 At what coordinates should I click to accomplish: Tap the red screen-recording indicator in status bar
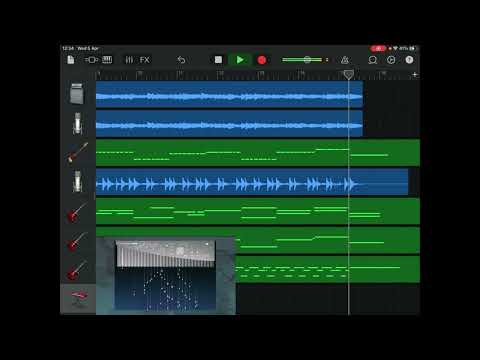pos(378,49)
